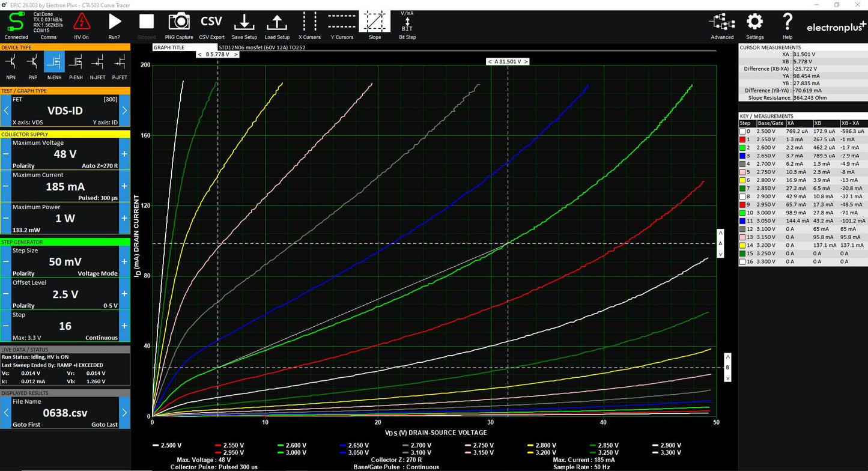
Task: Decrease Maximum Current with minus
Action: click(5, 186)
